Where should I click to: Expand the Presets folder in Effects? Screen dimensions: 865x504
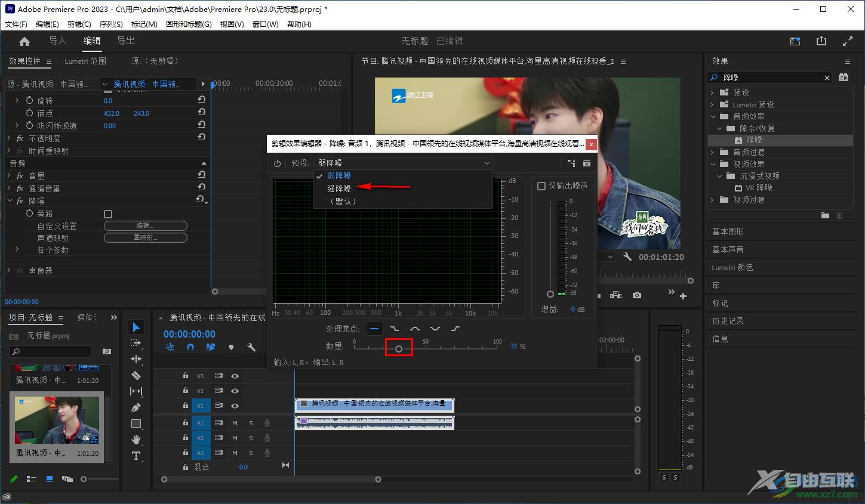(712, 92)
